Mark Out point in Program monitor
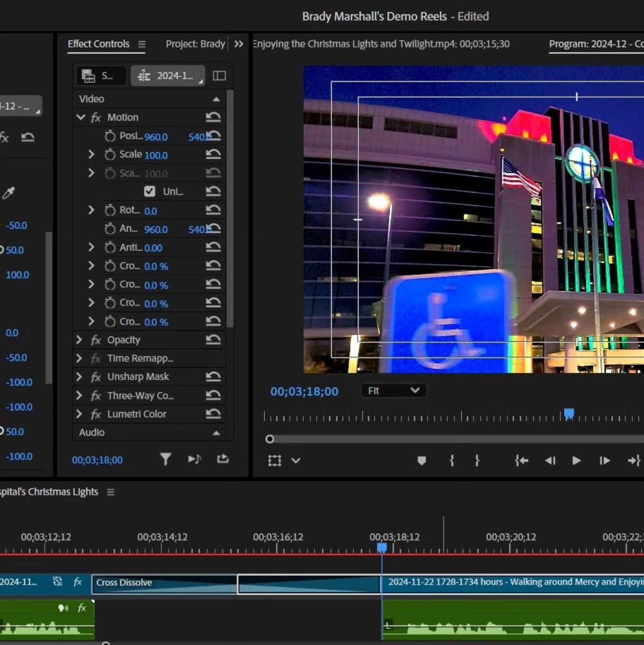The width and height of the screenshot is (644, 645). coord(477,460)
